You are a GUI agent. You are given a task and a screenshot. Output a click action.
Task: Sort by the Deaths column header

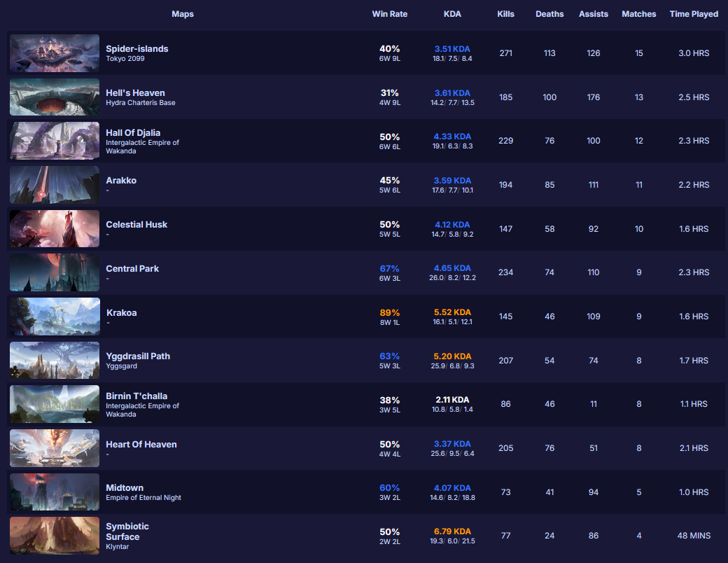(549, 14)
